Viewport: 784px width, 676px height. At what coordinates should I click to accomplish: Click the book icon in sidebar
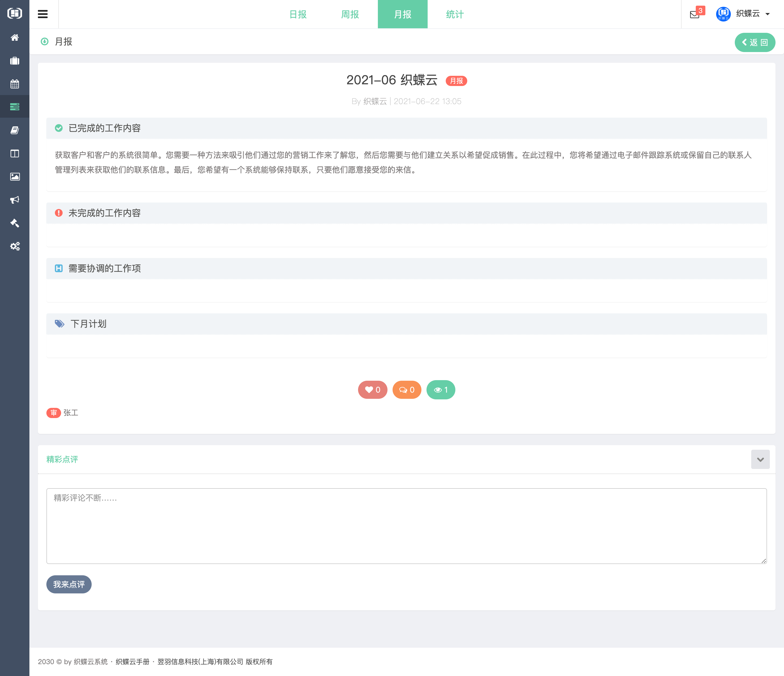click(x=15, y=130)
